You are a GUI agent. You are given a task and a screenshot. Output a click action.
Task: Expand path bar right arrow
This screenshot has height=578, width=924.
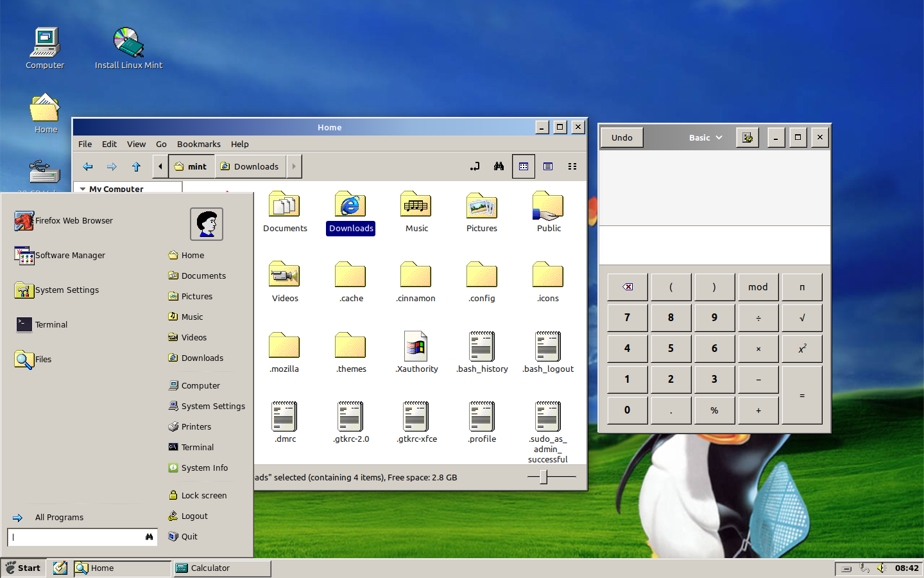294,166
